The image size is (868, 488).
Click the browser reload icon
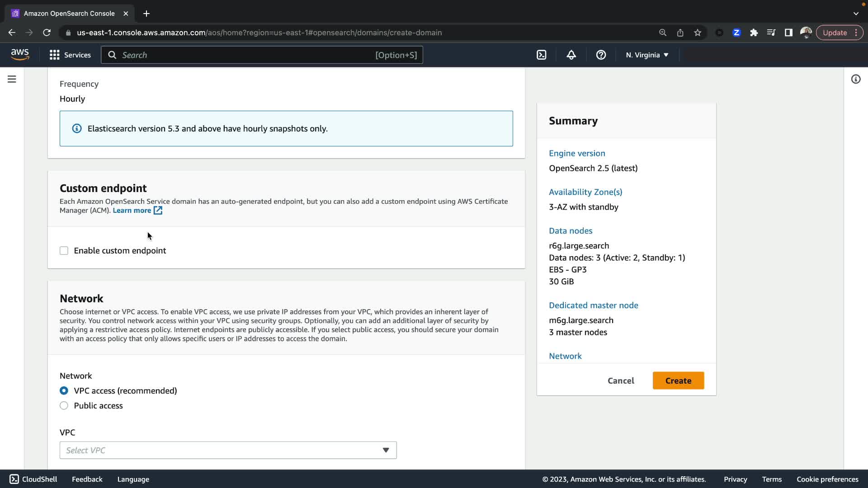tap(47, 33)
